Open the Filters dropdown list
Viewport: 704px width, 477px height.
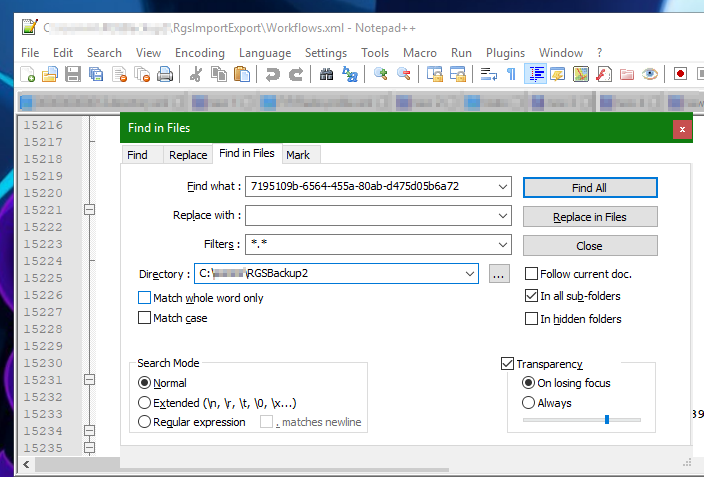point(503,244)
